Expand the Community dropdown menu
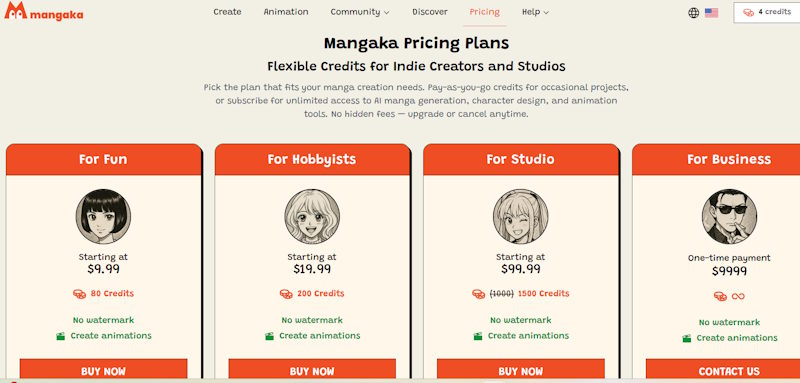 click(360, 12)
